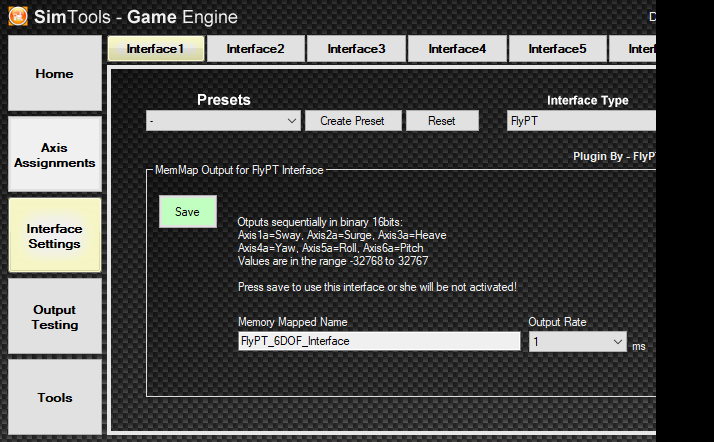Screen dimensions: 714x442
Task: Click the green Save button
Action: 188,212
